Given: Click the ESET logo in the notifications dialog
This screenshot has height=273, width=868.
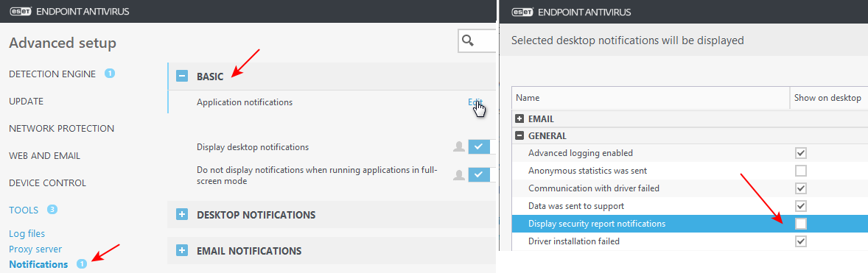Looking at the screenshot, I should [x=522, y=12].
